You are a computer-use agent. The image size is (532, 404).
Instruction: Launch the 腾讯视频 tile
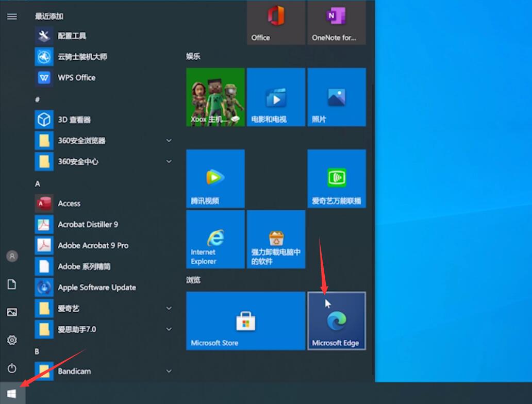tap(215, 178)
